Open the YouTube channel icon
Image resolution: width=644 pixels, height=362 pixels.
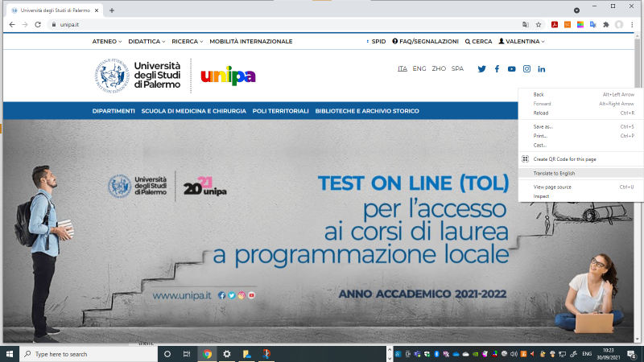coord(512,69)
